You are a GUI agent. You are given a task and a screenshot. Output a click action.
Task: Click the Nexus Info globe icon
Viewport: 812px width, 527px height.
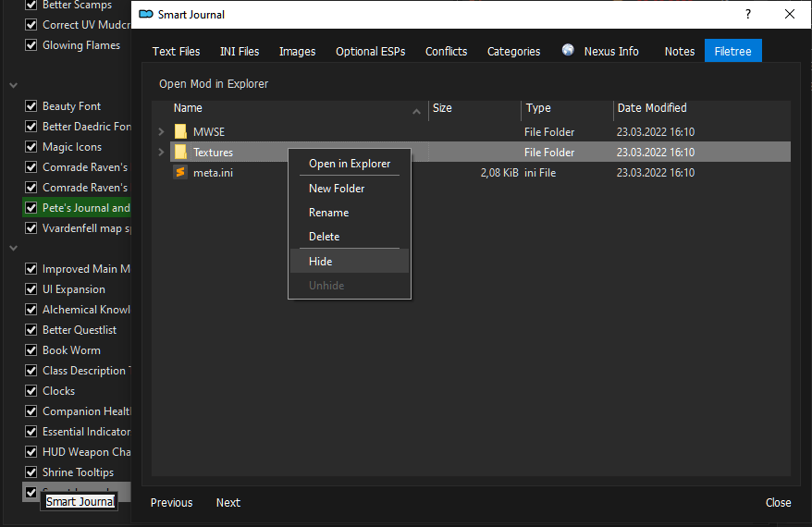[568, 51]
